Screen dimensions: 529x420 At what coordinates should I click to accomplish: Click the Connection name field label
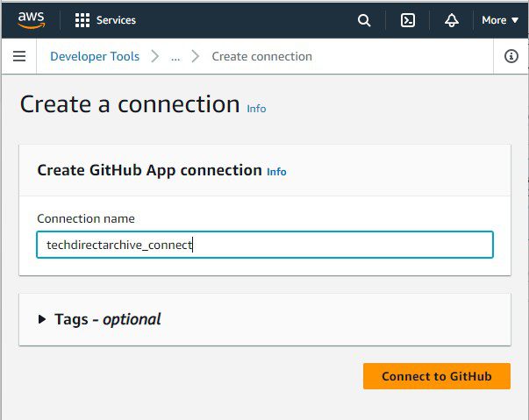tap(86, 218)
